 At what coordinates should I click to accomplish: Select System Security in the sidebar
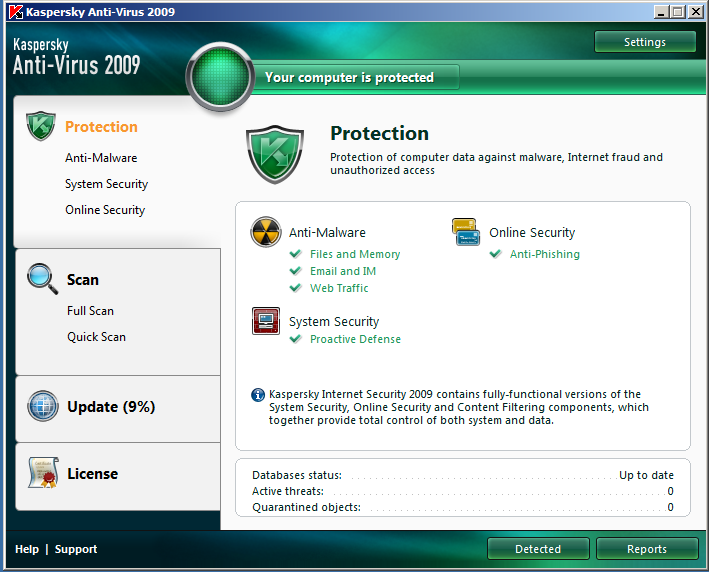(107, 184)
